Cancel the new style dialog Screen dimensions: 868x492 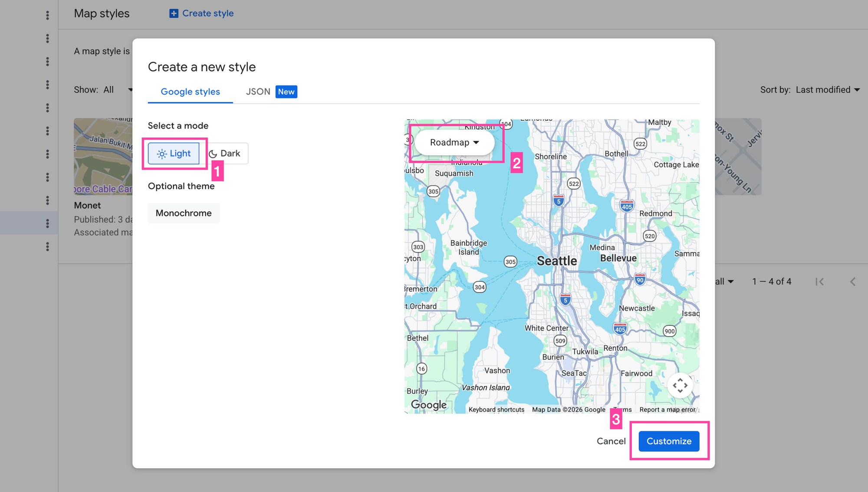tap(611, 441)
